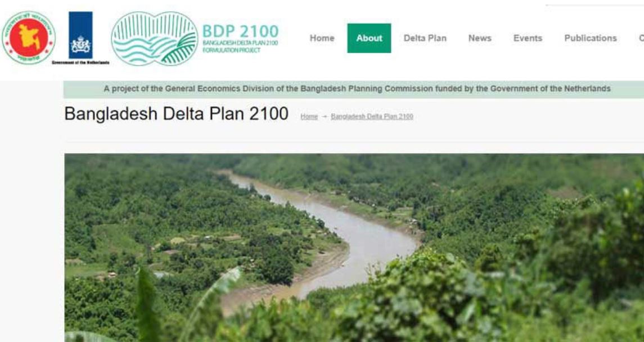Follow the Bangladesh Delta Plan 2100 breadcrumb

372,116
